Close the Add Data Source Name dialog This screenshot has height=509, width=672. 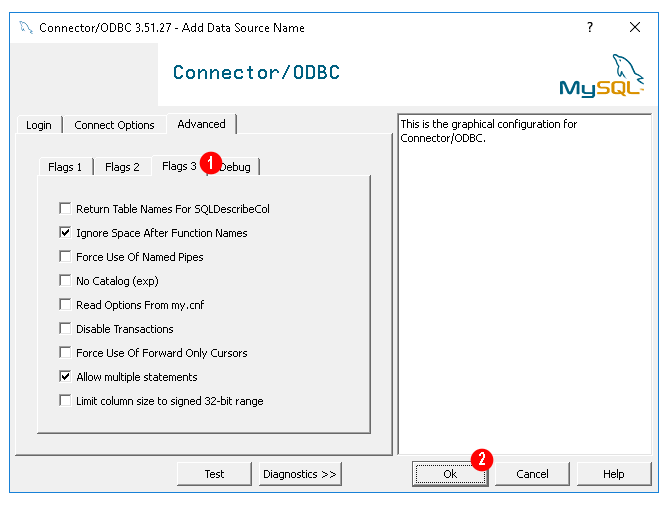tap(635, 27)
